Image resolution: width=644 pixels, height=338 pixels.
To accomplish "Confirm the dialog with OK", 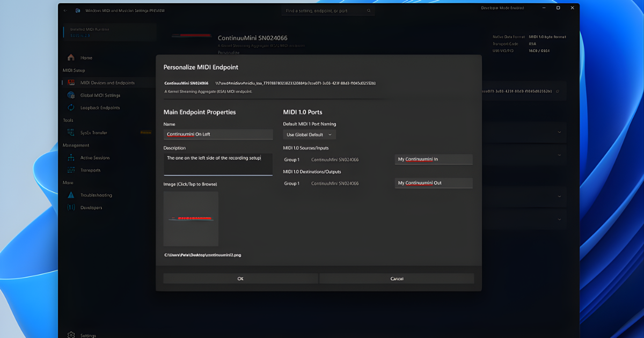I will [240, 278].
